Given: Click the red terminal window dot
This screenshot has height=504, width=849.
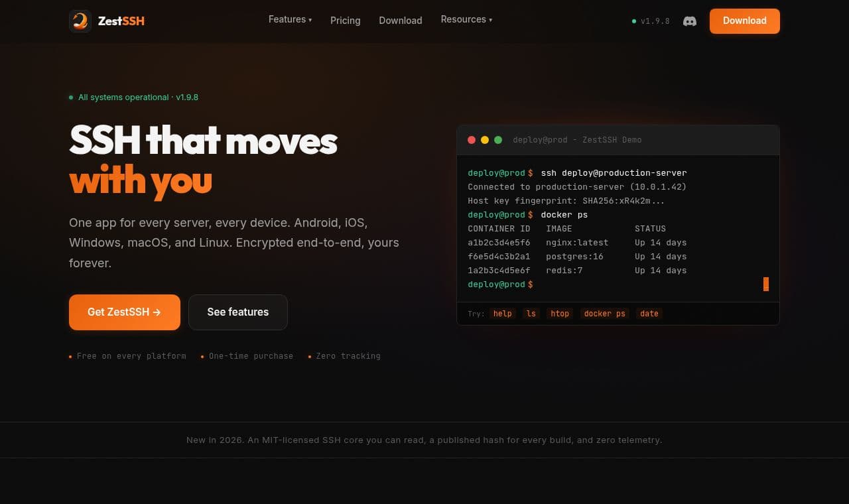Looking at the screenshot, I should point(472,140).
